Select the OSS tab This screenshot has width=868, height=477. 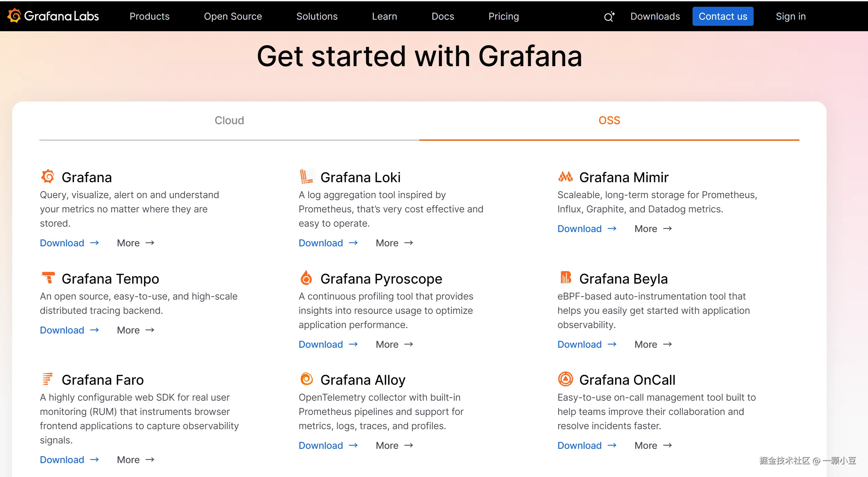pos(609,120)
